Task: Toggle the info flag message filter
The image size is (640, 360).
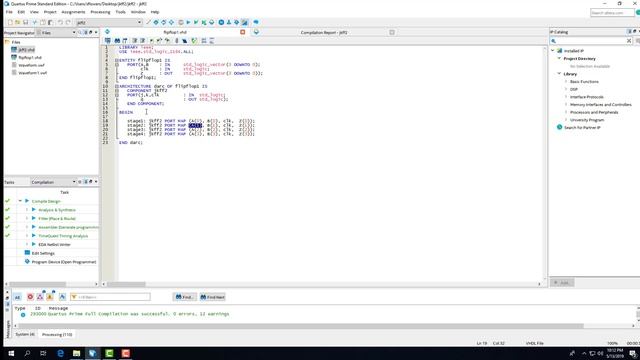Action: (62, 297)
